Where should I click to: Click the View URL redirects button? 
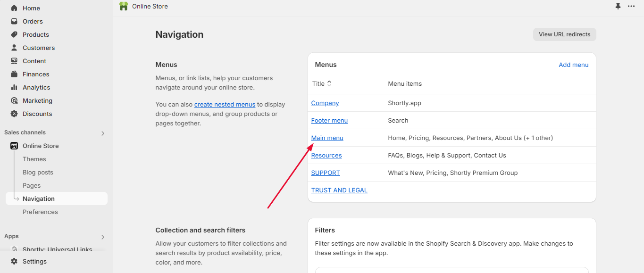pyautogui.click(x=565, y=34)
